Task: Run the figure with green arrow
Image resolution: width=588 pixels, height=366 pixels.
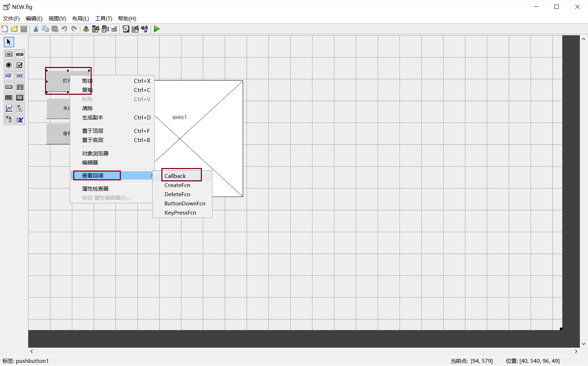Action: pyautogui.click(x=157, y=29)
